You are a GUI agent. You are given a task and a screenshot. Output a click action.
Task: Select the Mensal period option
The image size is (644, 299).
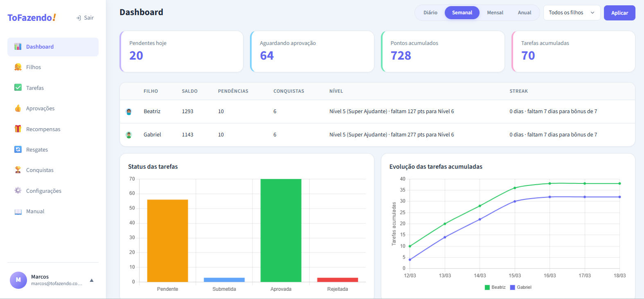(495, 13)
